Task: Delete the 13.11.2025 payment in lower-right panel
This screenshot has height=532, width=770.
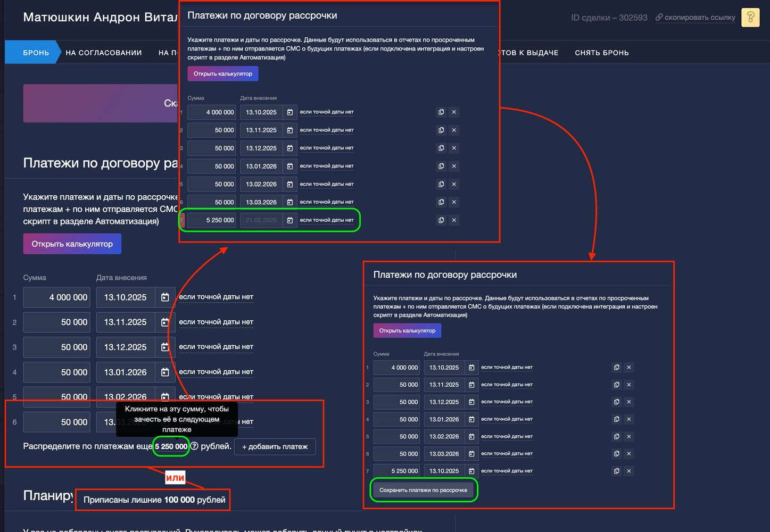Action: click(x=629, y=385)
